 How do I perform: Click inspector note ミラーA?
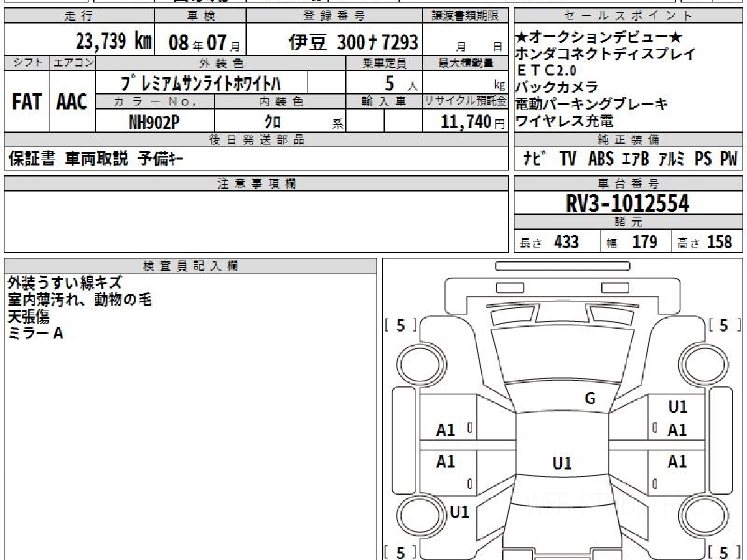click(35, 334)
